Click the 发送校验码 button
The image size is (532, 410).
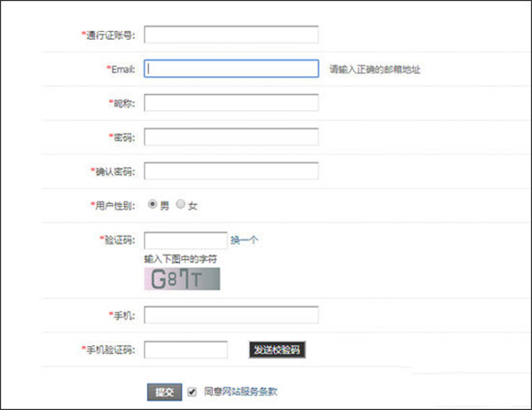click(x=278, y=350)
